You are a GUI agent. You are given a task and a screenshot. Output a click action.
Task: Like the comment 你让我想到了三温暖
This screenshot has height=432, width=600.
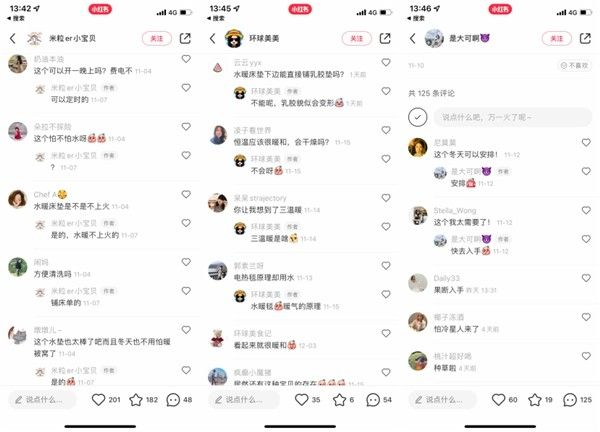386,198
